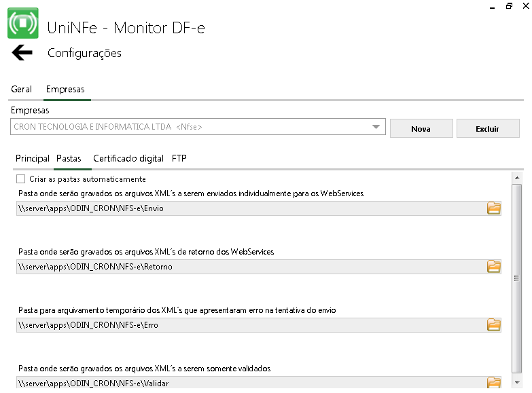Restore down the UniNFe window

point(509,5)
